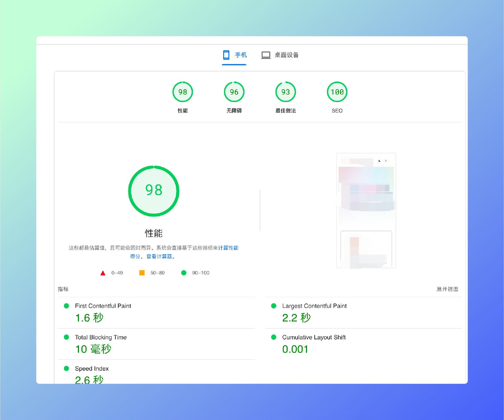Click the 100 SEO score gauge
504x420 pixels.
(337, 92)
